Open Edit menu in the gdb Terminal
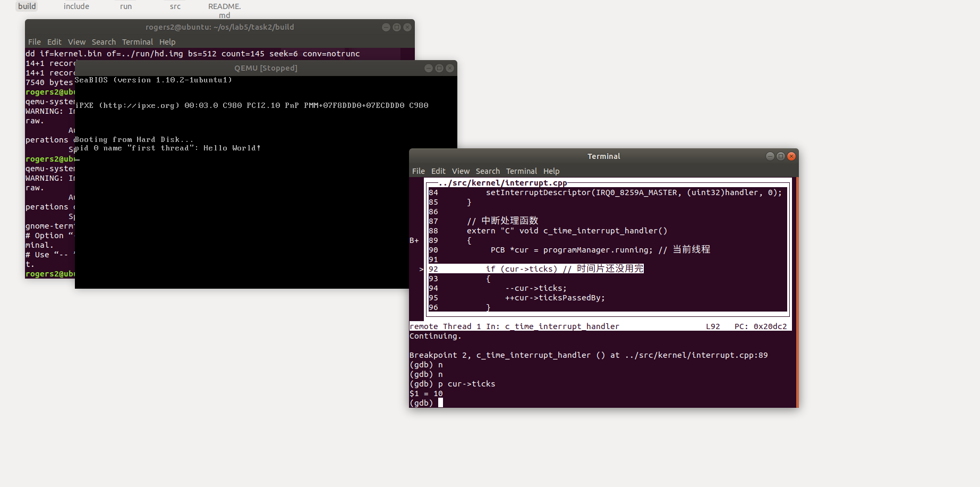 pos(438,171)
